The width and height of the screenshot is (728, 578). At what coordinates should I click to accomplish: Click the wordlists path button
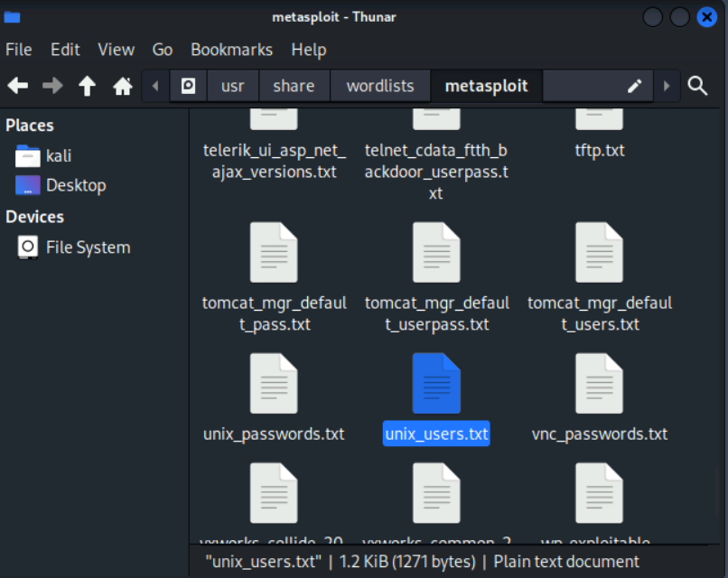[380, 86]
